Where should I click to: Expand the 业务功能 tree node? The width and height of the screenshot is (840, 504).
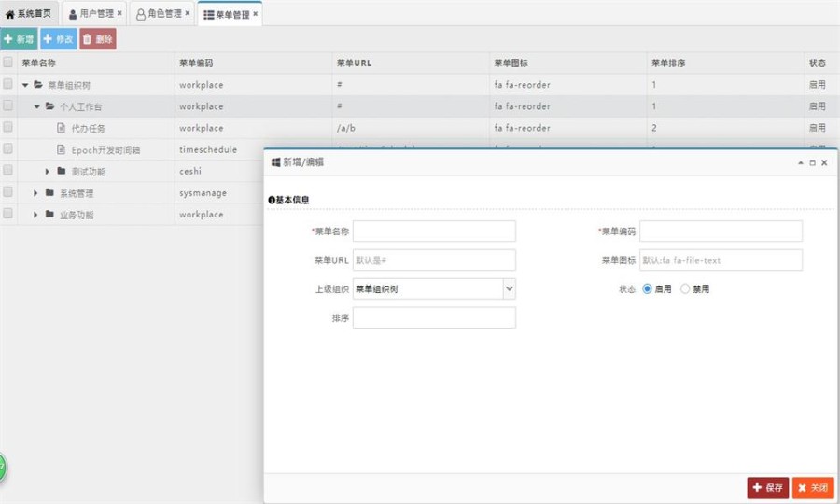point(36,215)
